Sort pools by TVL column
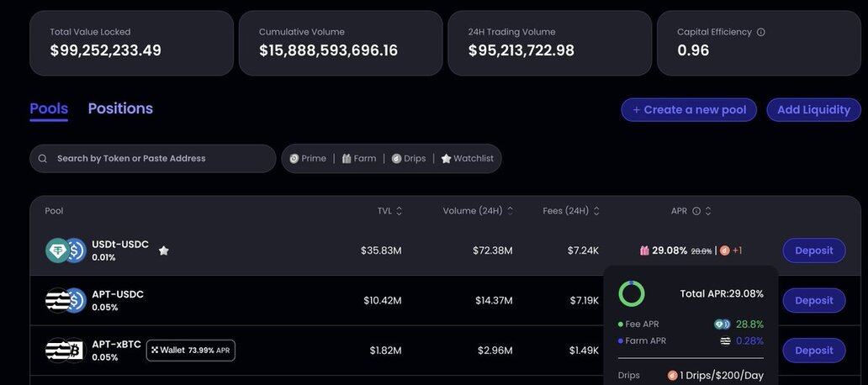The width and height of the screenshot is (868, 385). (389, 211)
